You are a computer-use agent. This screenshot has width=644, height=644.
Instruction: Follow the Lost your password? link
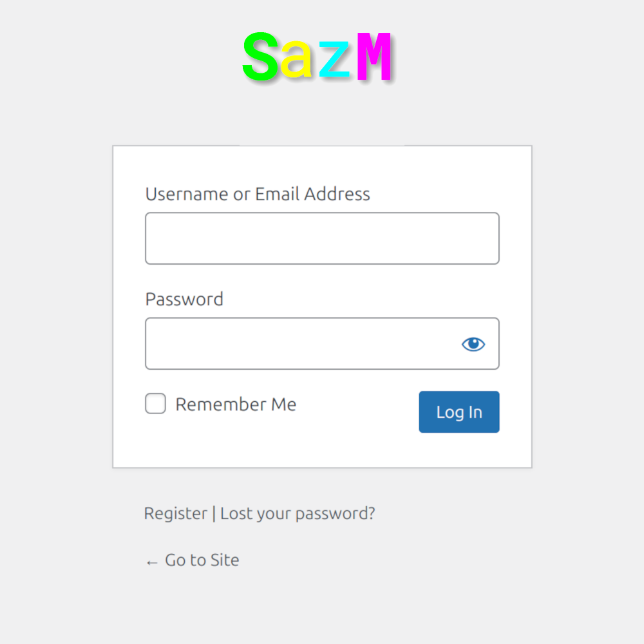[x=298, y=514]
